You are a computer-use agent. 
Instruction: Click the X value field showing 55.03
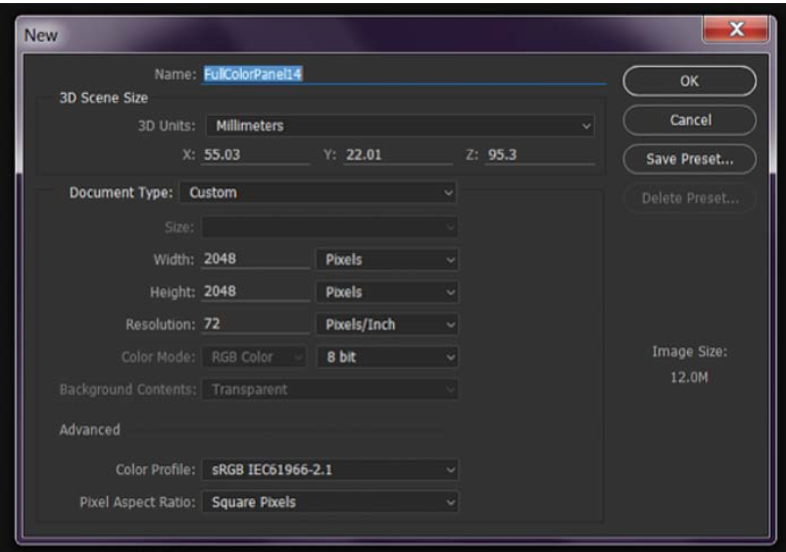click(255, 155)
